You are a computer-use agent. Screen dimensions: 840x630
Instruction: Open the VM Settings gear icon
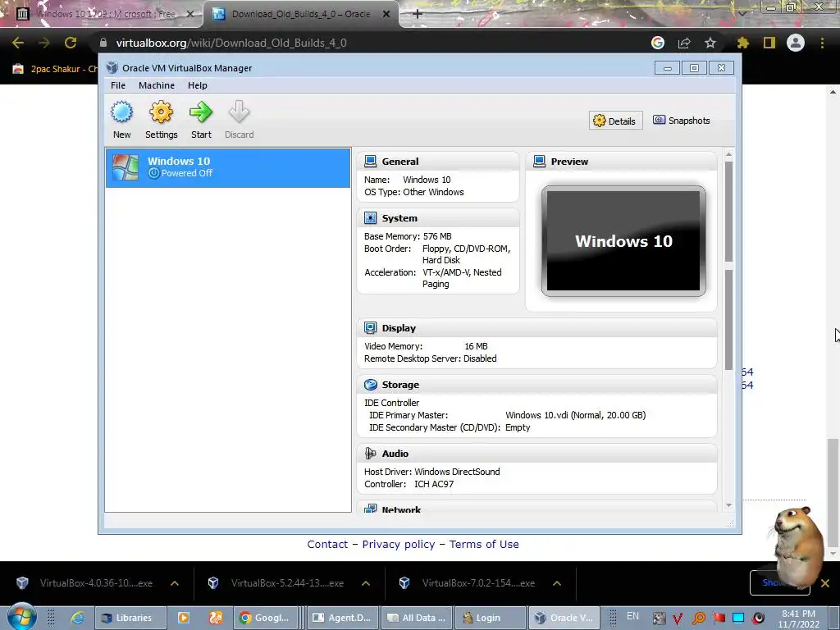click(x=162, y=112)
